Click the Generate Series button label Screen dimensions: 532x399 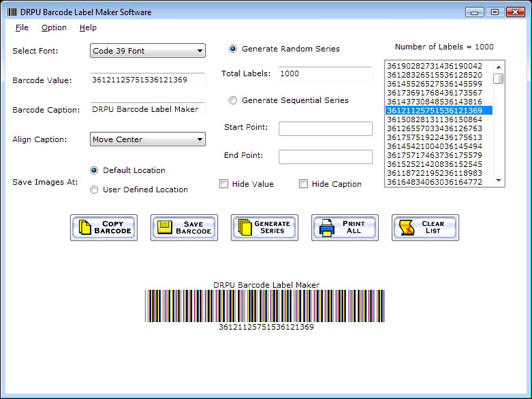click(272, 227)
